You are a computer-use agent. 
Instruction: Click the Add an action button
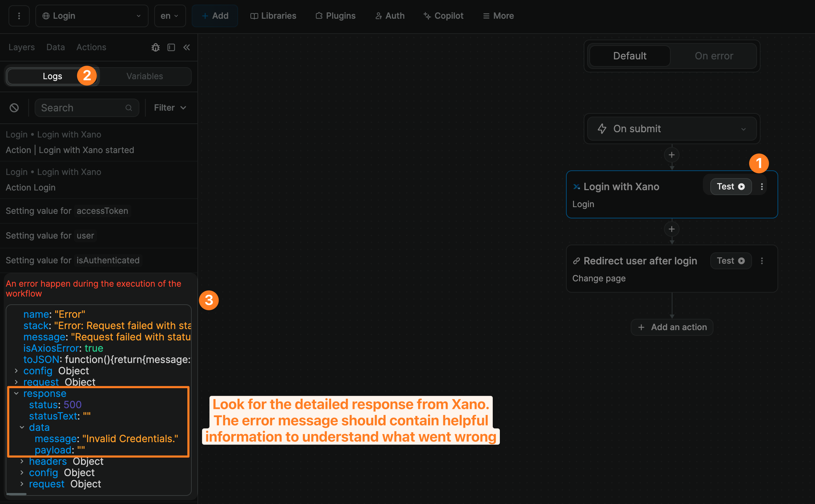pyautogui.click(x=672, y=327)
